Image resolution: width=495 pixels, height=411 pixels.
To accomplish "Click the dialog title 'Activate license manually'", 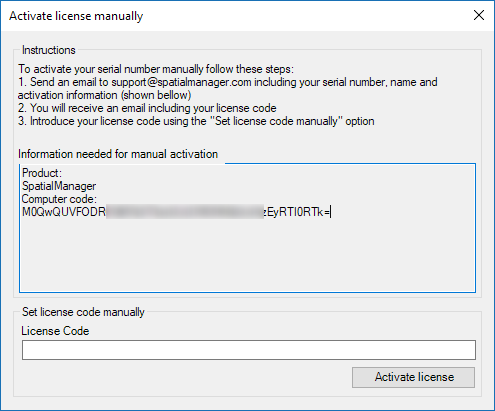I will point(76,16).
